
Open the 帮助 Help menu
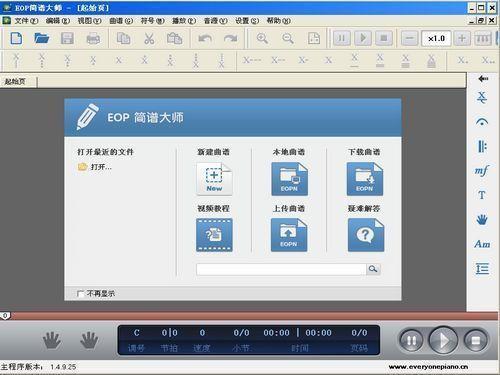(x=279, y=21)
